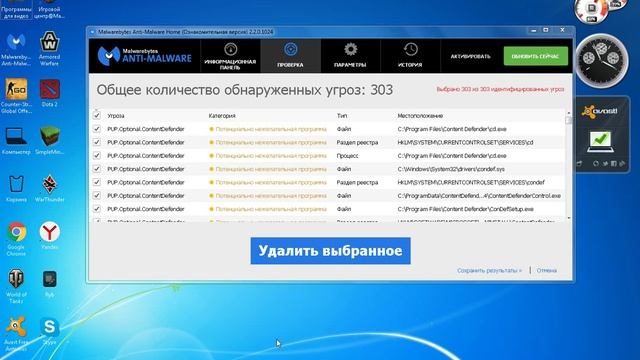Click the threat list scrollbar thumb
The height and width of the screenshot is (360, 640).
tap(569, 120)
